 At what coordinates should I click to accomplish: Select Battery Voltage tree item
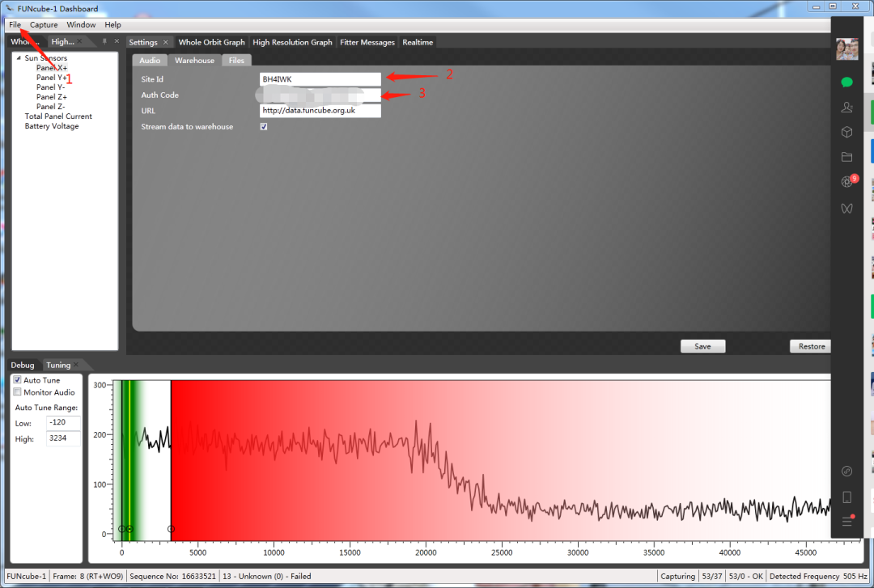52,126
